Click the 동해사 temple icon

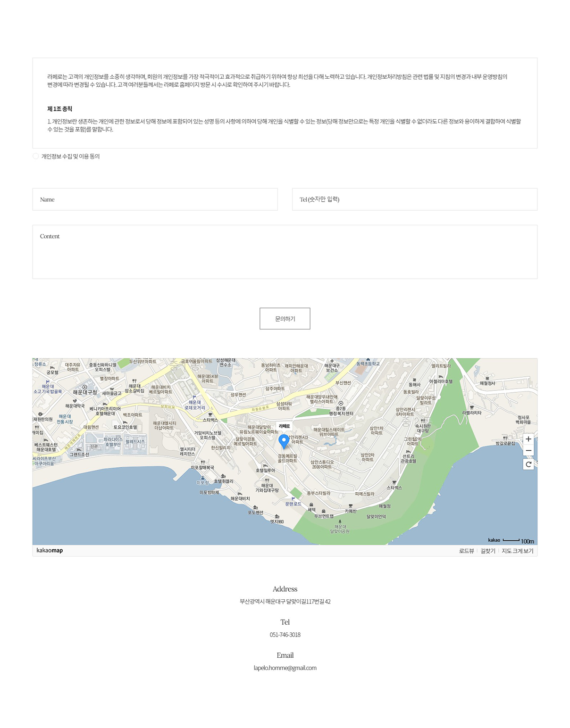point(414,380)
